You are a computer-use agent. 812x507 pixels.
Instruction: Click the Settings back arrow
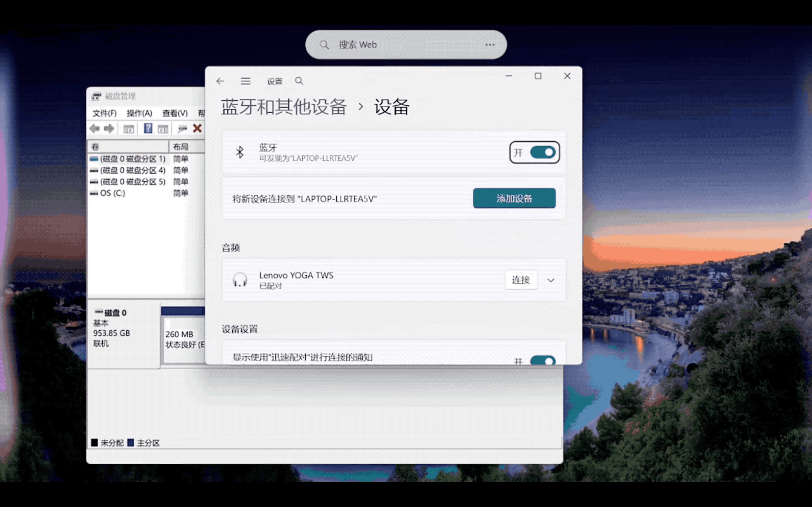[x=220, y=81]
